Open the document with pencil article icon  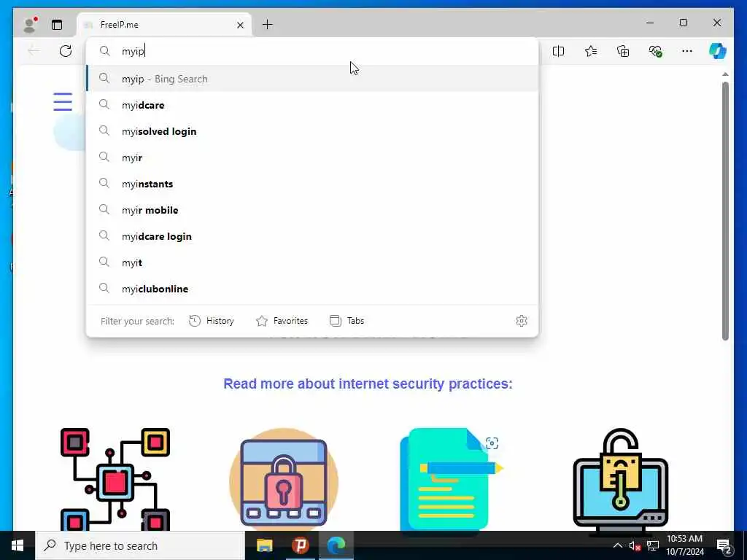[x=451, y=479]
